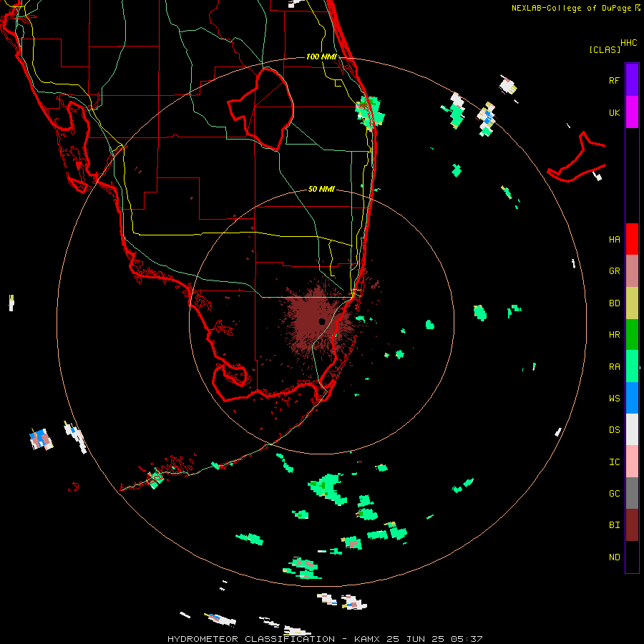Click the dark green HR swatch
This screenshot has width=644, height=644.
click(x=632, y=335)
